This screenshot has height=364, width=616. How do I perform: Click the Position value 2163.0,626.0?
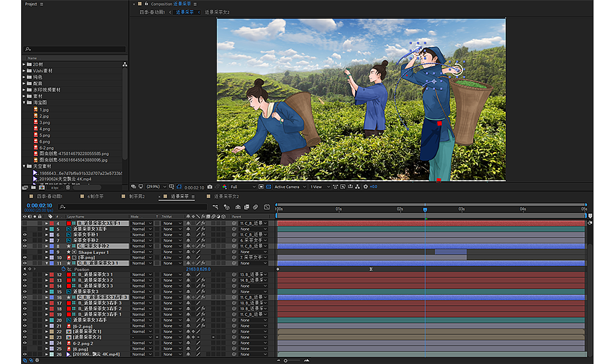[x=199, y=269]
